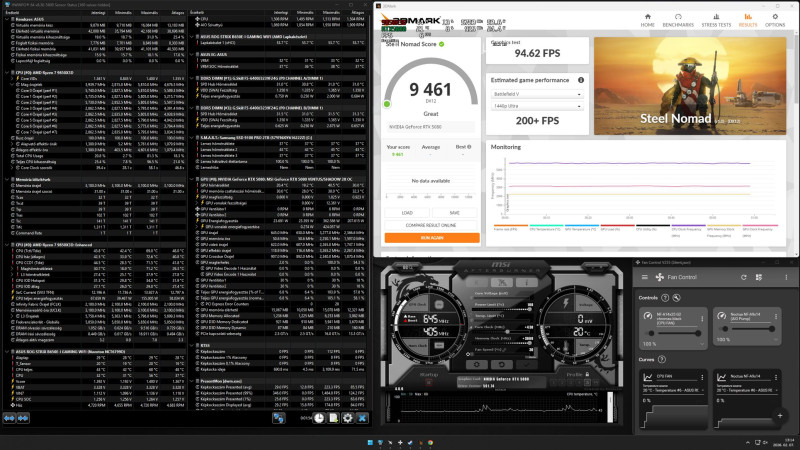Click the Afterburner settings gear button
800x450 pixels.
click(477, 365)
